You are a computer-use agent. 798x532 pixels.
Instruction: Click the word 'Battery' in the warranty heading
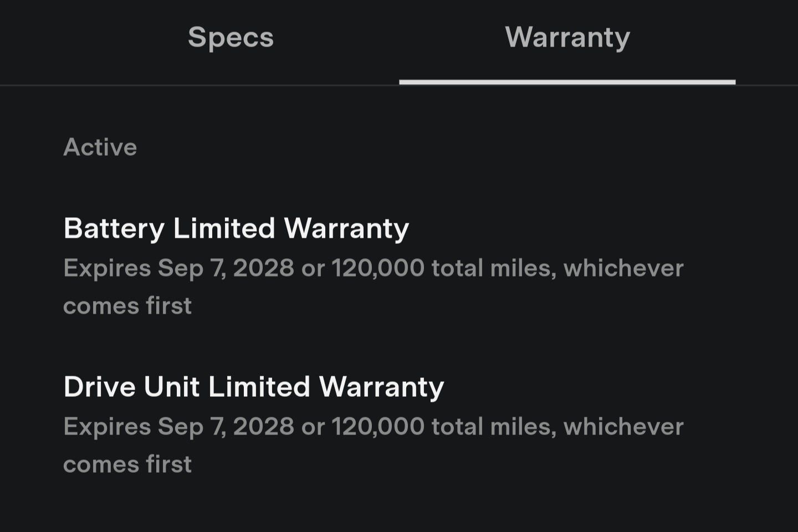[114, 229]
